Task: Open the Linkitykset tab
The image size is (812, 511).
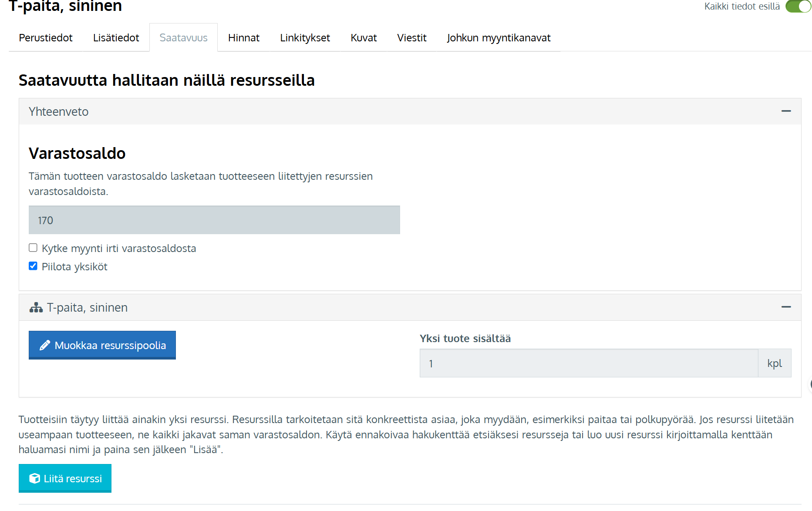Action: [305, 38]
